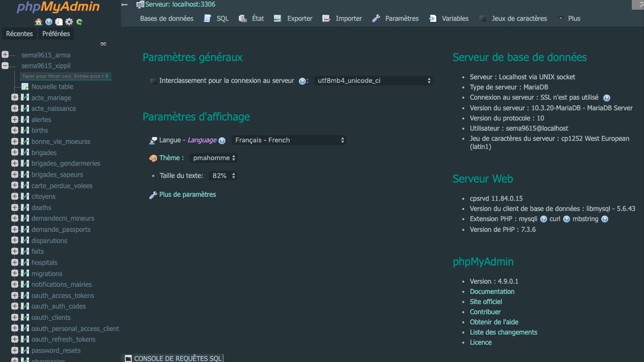Image resolution: width=644 pixels, height=362 pixels.
Task: Click the phpMyAdmin home icon
Action: pos(39,22)
